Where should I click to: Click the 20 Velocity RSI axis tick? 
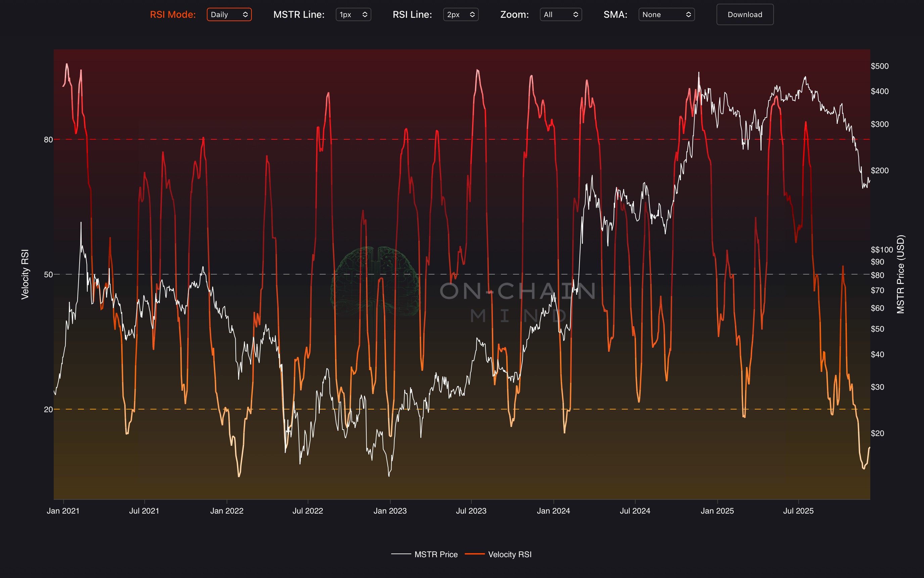pyautogui.click(x=48, y=410)
